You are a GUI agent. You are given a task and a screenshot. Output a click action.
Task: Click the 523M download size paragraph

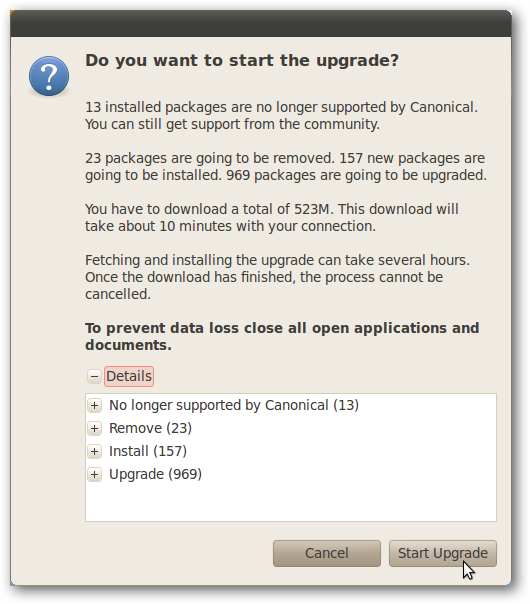point(272,218)
